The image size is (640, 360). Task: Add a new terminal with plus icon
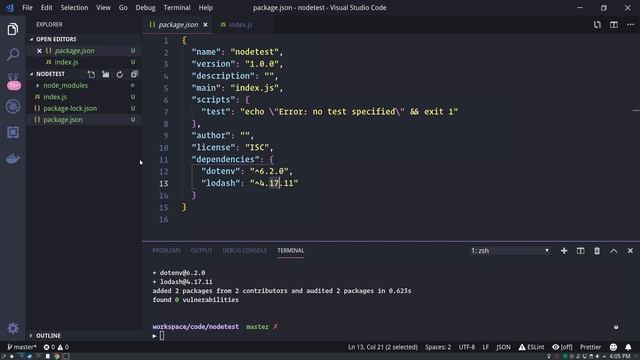(564, 251)
